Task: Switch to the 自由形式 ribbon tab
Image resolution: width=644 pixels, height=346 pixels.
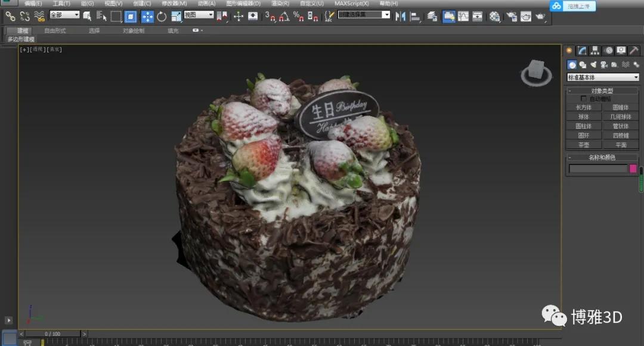Action: [55, 30]
